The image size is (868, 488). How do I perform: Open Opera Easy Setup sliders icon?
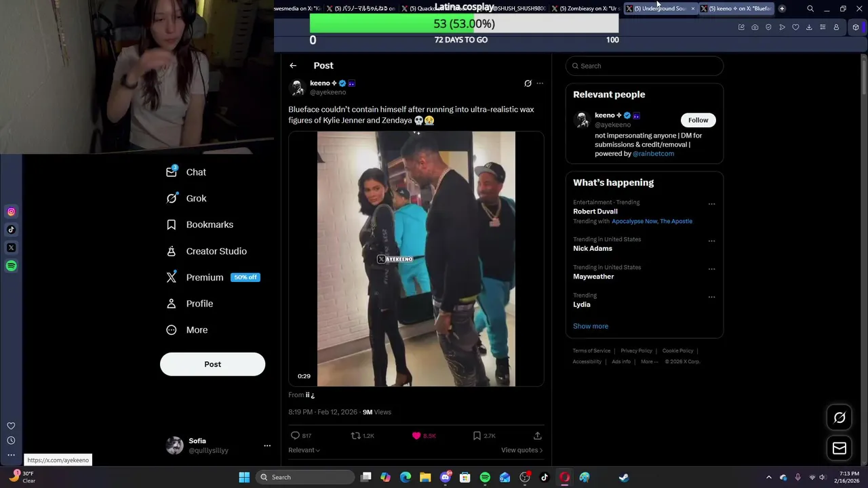pyautogui.click(x=823, y=27)
